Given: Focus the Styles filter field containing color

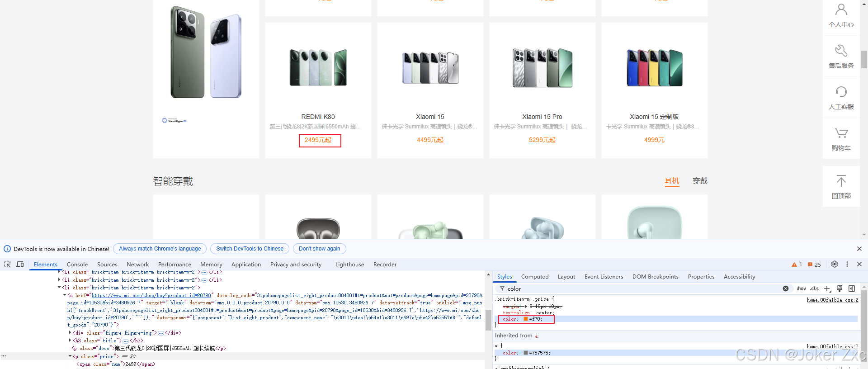Looking at the screenshot, I should point(644,289).
